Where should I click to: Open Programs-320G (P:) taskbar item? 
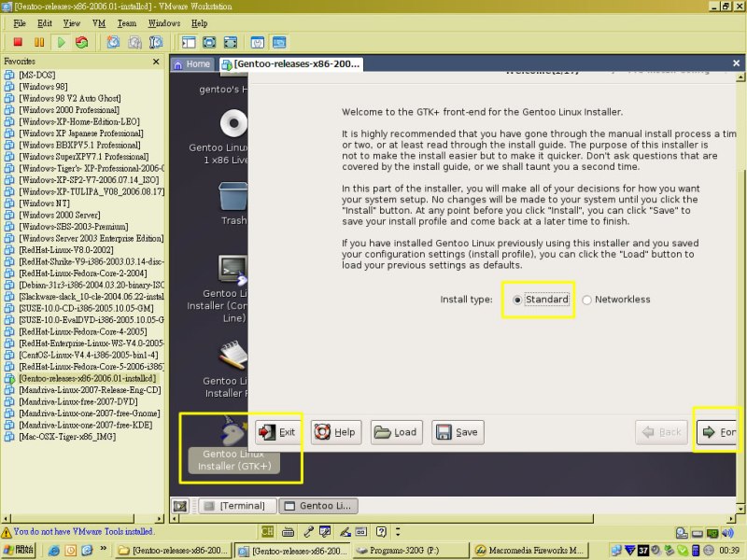pos(411,551)
